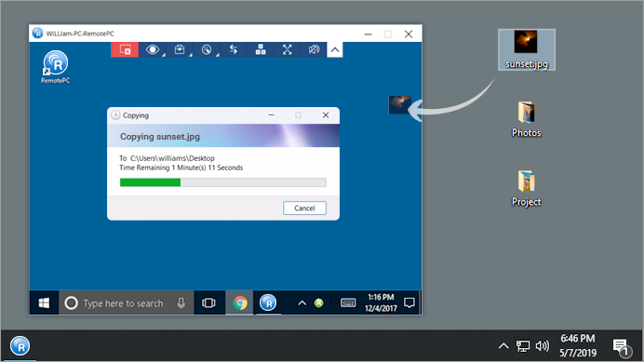Expand hidden icons on the remote system tray
Viewport: 644px width, 362px height.
tap(302, 303)
